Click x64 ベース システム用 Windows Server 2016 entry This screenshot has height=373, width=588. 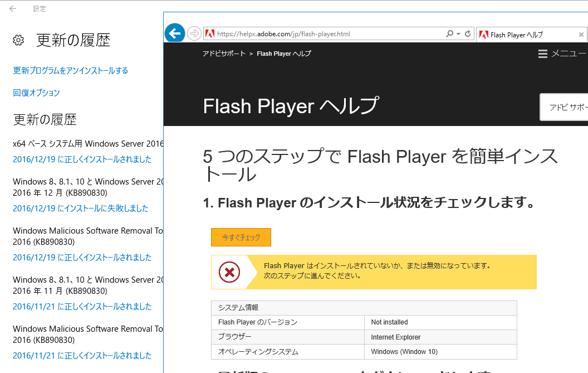pos(88,144)
